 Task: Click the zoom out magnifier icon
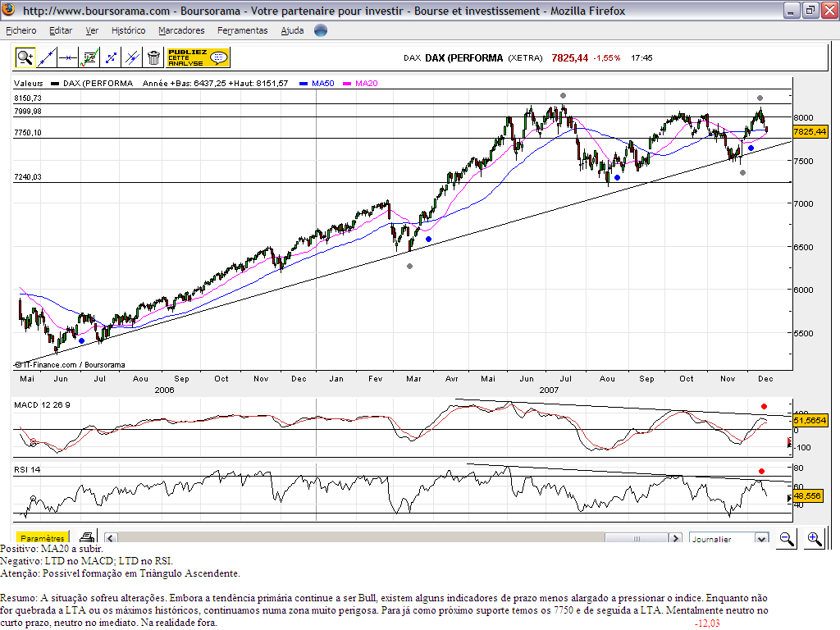coord(787,538)
